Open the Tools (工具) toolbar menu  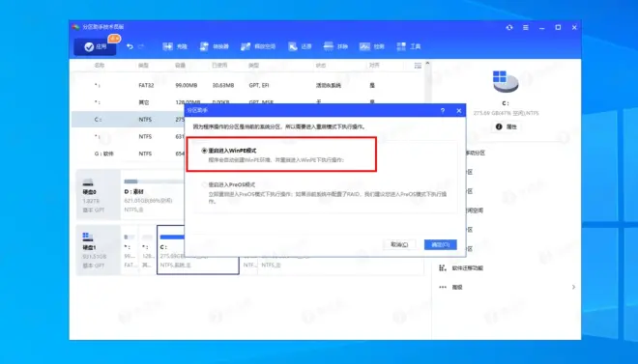coord(409,46)
